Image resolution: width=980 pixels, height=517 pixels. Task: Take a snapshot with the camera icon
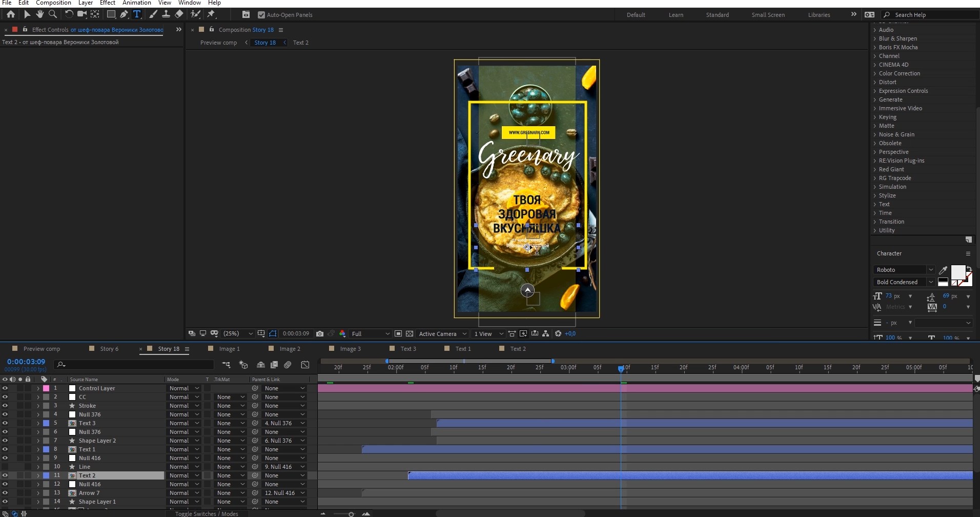[x=320, y=333]
